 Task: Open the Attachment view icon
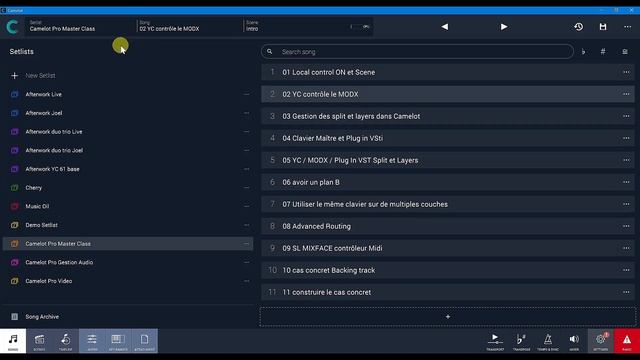coord(144,341)
